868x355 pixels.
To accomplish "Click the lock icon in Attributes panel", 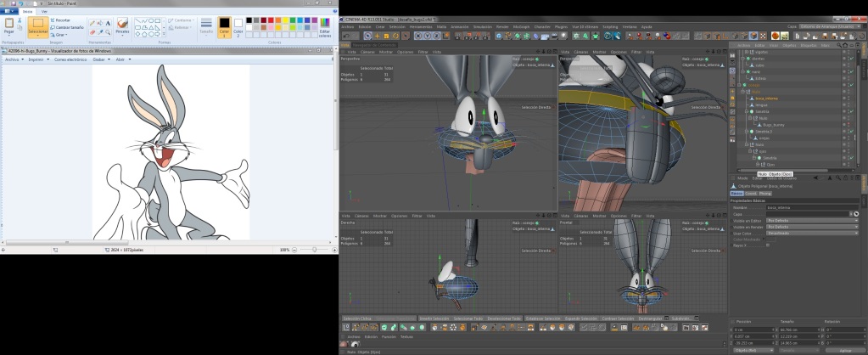I will 845,177.
